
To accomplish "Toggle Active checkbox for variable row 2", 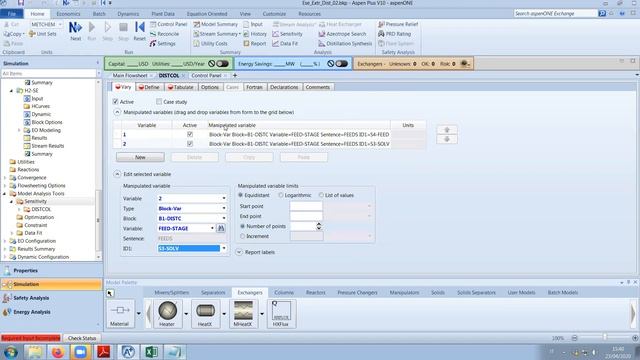I will coord(190,144).
